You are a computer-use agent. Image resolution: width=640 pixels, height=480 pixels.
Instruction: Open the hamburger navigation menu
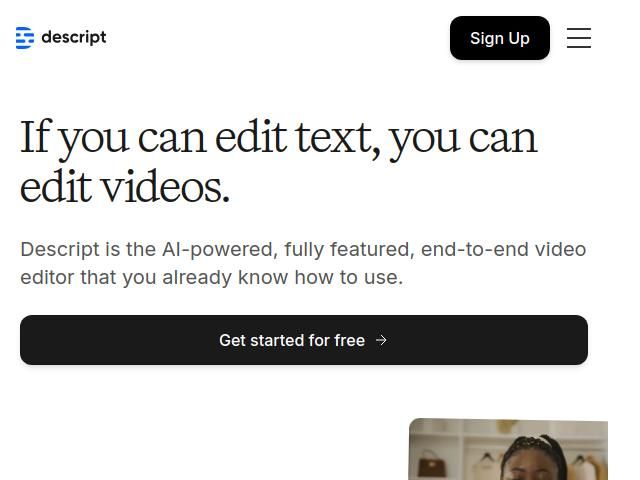pos(579,38)
